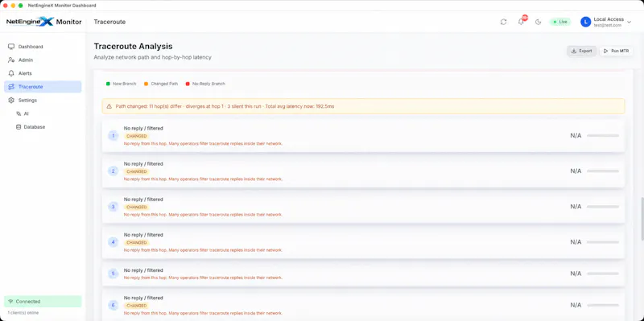This screenshot has width=644, height=321.
Task: Click N/A latency value on hop 2
Action: (x=576, y=171)
